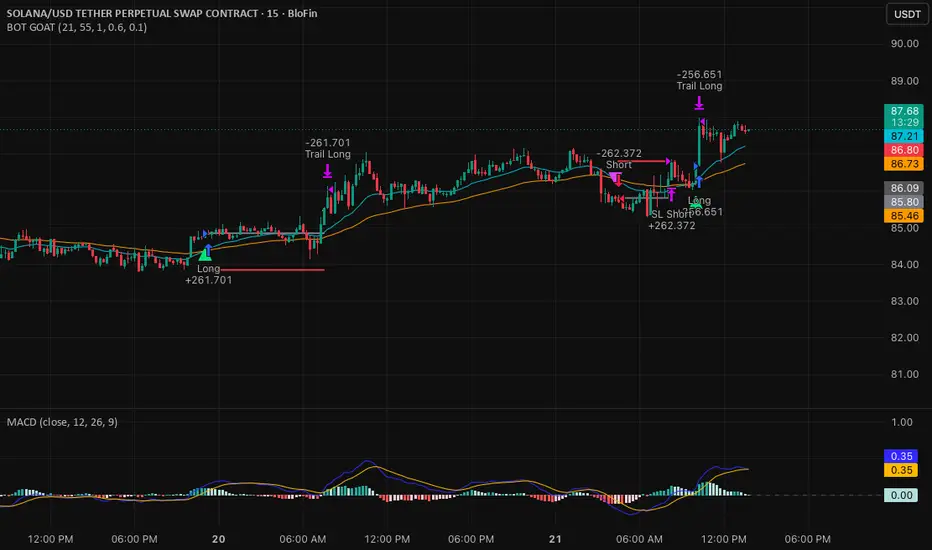Click the 84.00 price axis label
932x550 pixels.
tap(905, 265)
